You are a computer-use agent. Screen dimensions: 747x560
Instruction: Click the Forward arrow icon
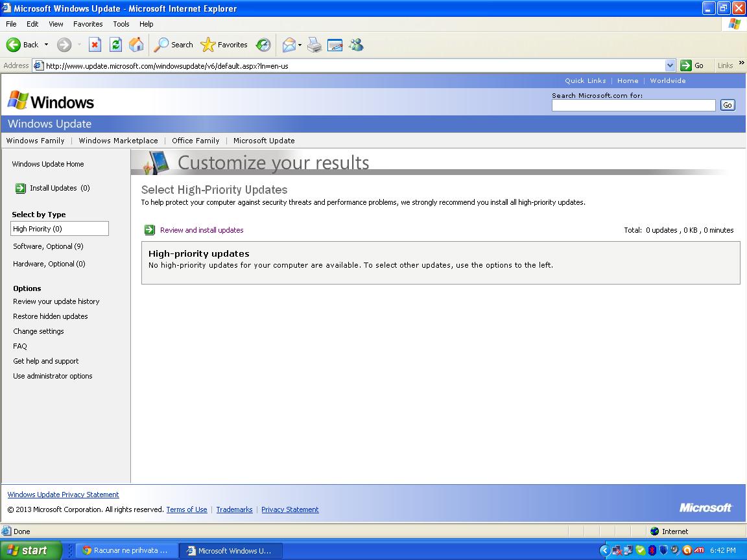64,45
